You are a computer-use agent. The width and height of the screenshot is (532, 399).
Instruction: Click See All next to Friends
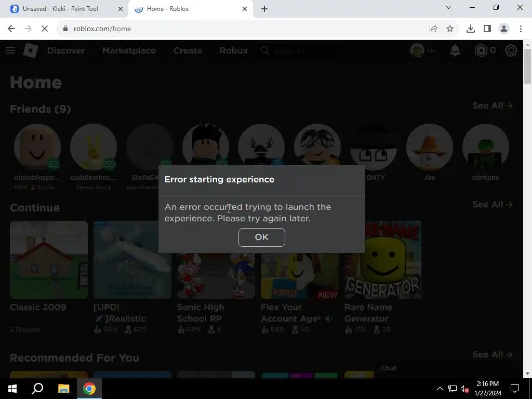[493, 106]
